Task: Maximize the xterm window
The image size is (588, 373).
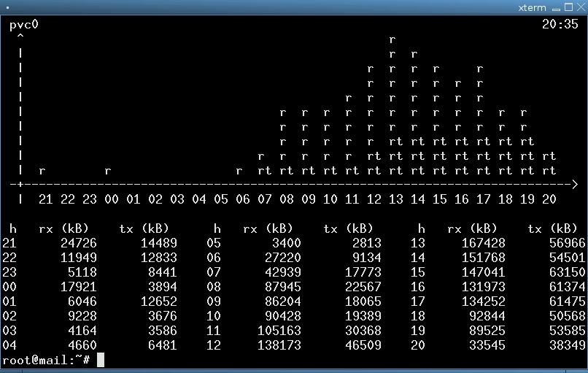Action: pyautogui.click(x=568, y=7)
